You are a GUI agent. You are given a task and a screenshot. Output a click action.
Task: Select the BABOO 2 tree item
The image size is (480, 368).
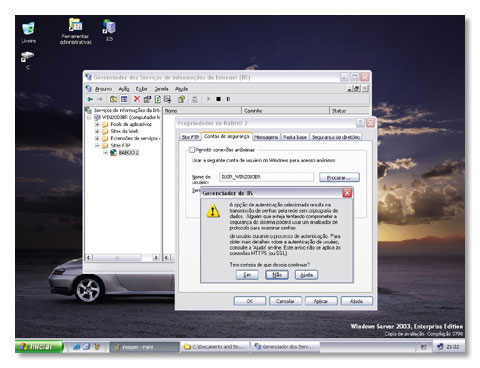(x=128, y=153)
